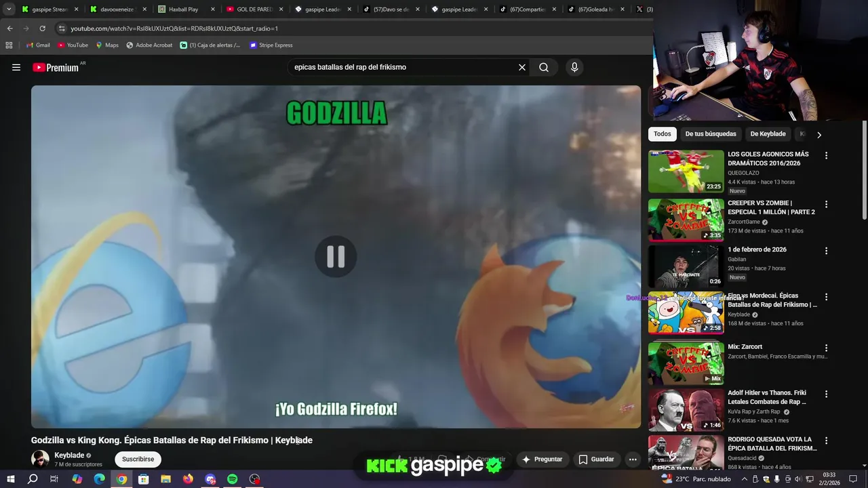Open options for Finn vs Mordecai video
868x488 pixels.
click(826, 297)
